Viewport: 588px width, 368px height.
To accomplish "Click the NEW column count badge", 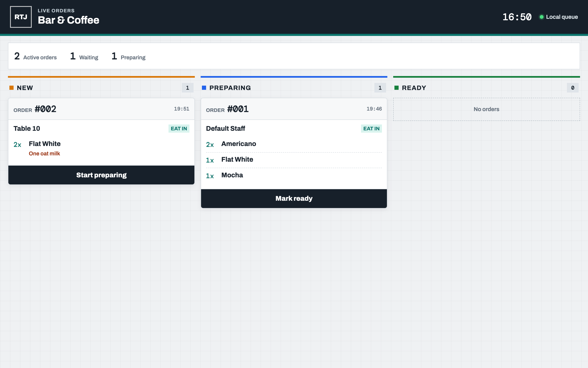I will (x=187, y=88).
